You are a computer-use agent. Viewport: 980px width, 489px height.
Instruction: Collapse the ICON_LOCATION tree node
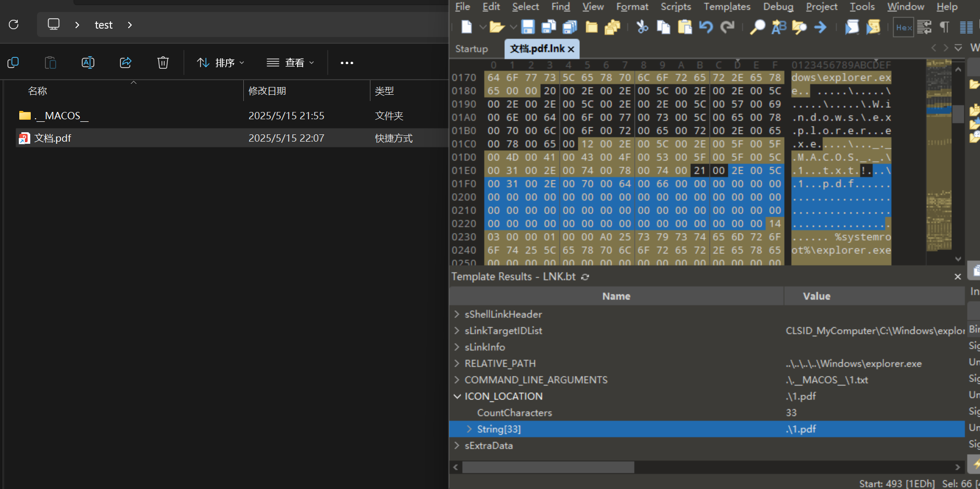coord(457,396)
